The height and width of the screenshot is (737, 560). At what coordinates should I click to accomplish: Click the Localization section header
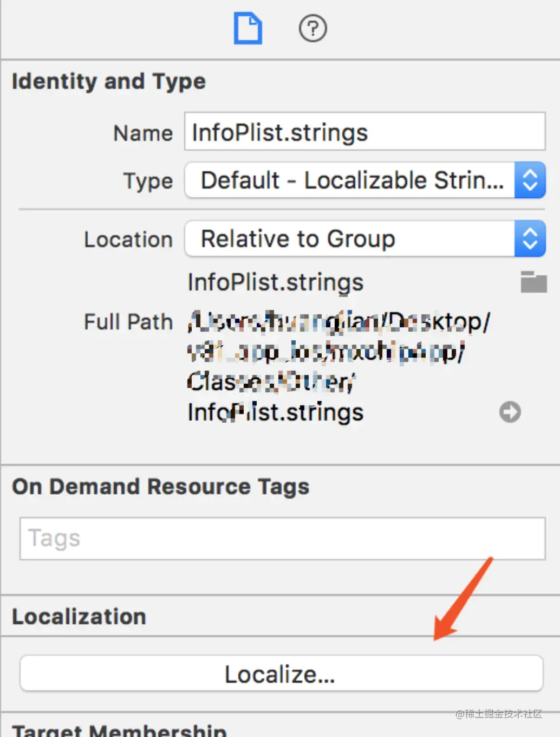click(x=79, y=617)
